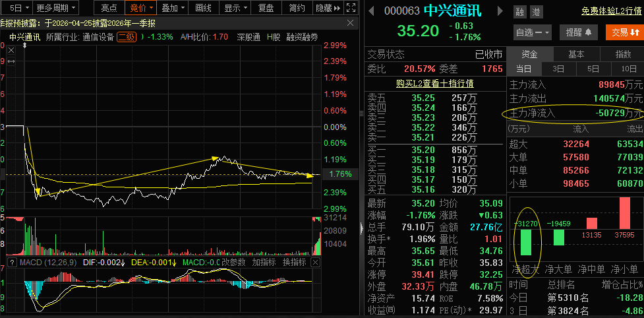Click 隐藏 to hide side panel

pyautogui.click(x=328, y=7)
